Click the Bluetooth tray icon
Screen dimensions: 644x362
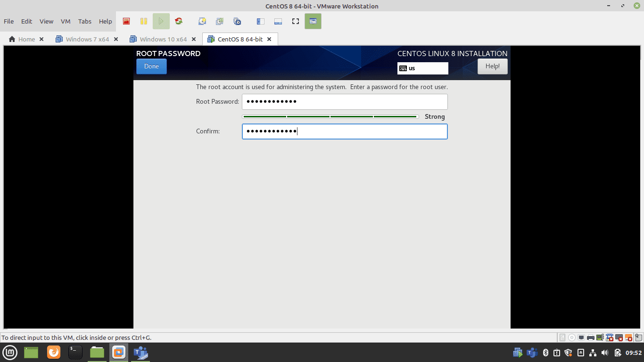tap(545, 353)
